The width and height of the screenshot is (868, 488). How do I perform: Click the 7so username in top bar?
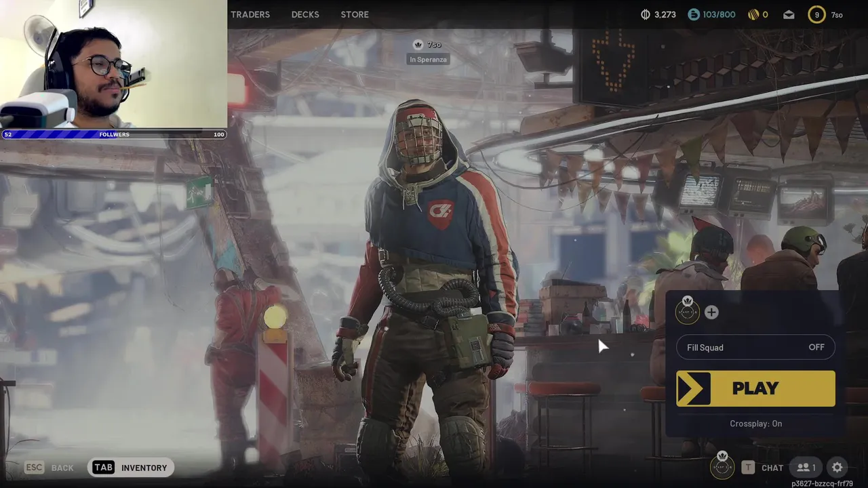(x=837, y=15)
